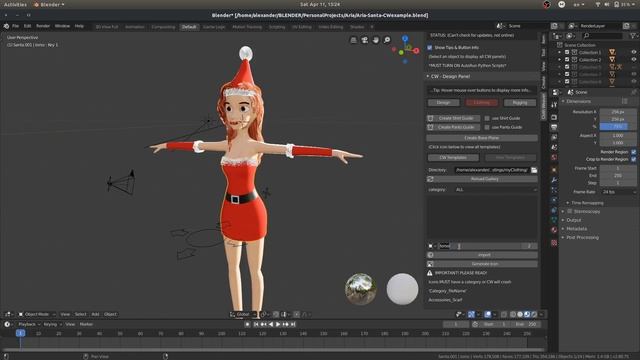
Task: Enable the use Shirt Guide checkbox
Action: coord(487,118)
